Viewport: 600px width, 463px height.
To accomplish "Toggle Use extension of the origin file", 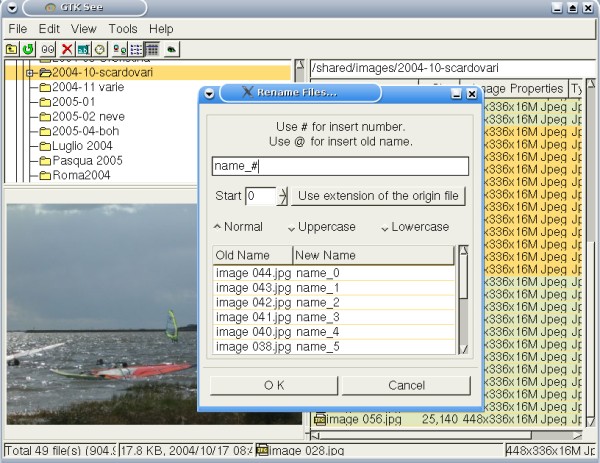I will [379, 196].
